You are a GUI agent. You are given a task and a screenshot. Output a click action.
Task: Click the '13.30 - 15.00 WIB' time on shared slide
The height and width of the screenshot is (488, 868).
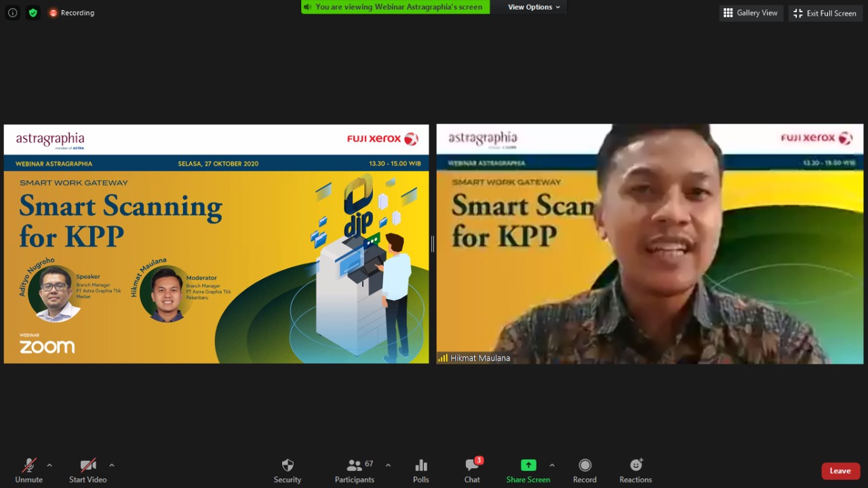[x=395, y=164]
